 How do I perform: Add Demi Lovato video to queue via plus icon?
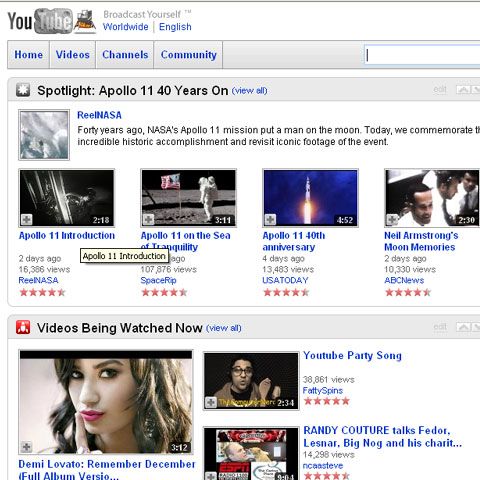[27, 446]
